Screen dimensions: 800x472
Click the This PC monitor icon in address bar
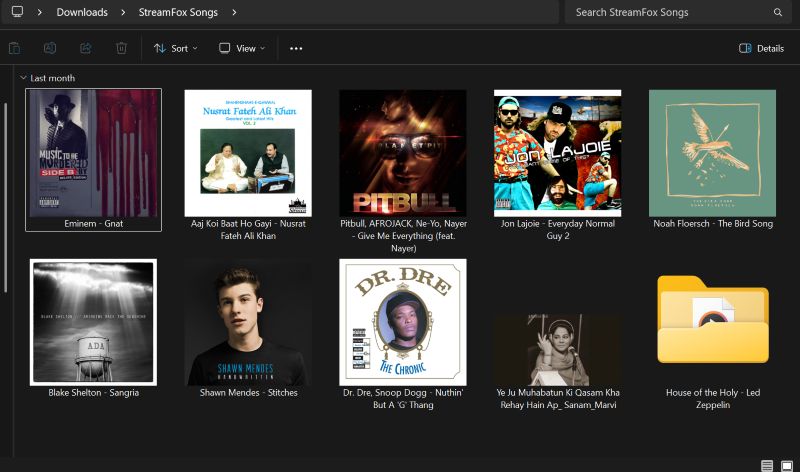click(17, 12)
